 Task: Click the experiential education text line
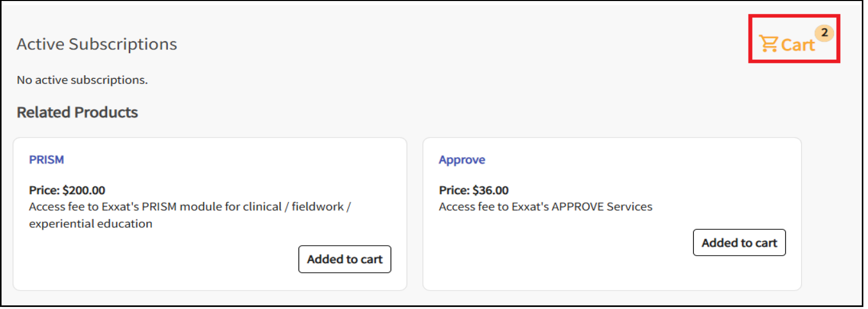[x=91, y=224]
